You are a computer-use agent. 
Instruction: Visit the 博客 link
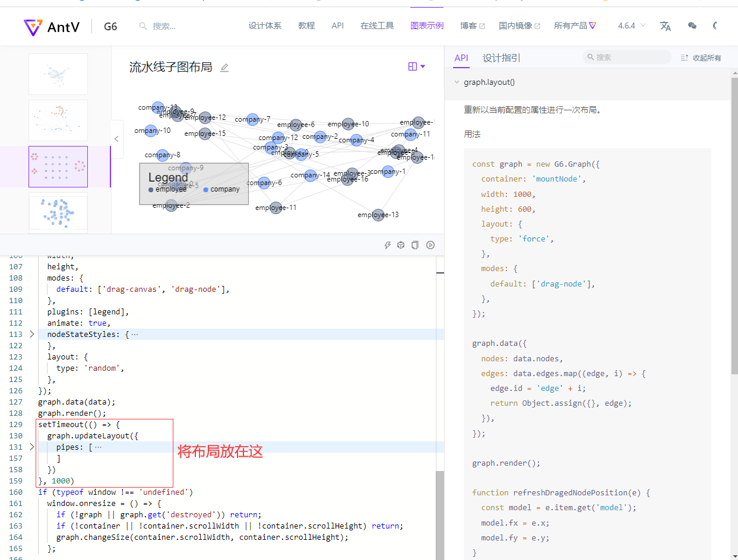tap(472, 26)
